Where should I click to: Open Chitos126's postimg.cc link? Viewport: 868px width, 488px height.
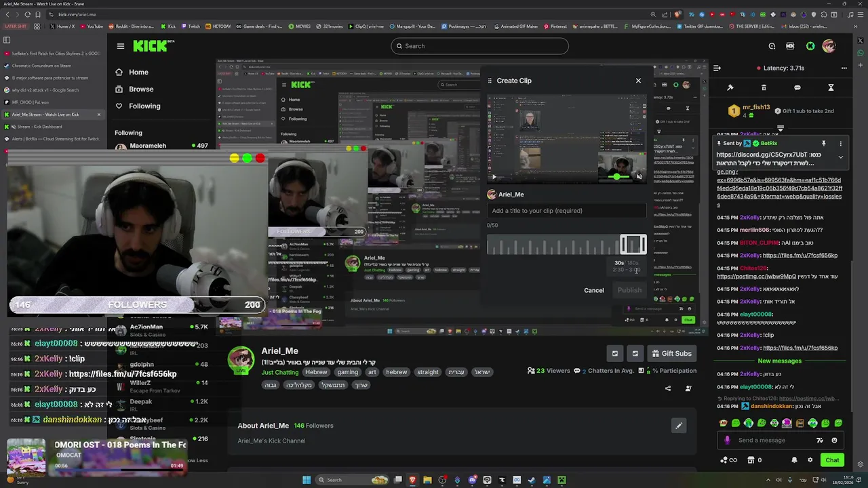coord(756,277)
